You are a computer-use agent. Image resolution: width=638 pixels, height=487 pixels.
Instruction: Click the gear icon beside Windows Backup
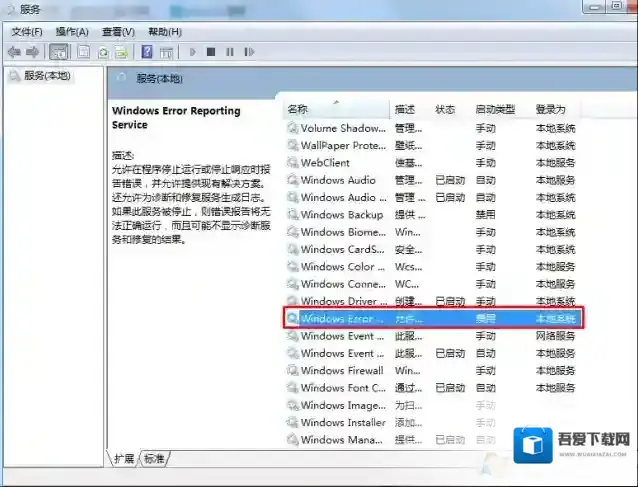point(293,214)
